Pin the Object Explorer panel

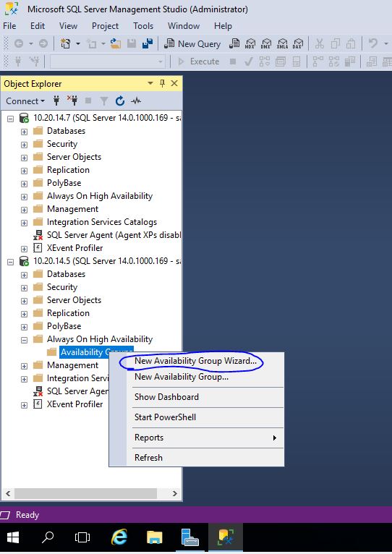coord(162,83)
